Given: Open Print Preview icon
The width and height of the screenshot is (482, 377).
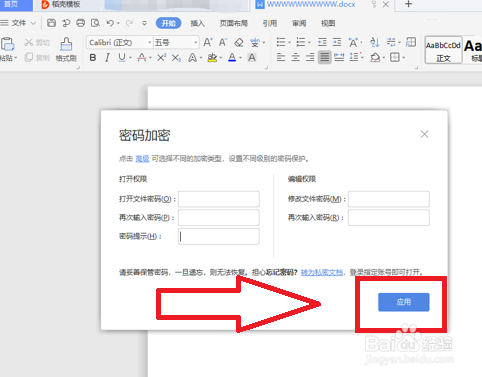Looking at the screenshot, I should (95, 23).
